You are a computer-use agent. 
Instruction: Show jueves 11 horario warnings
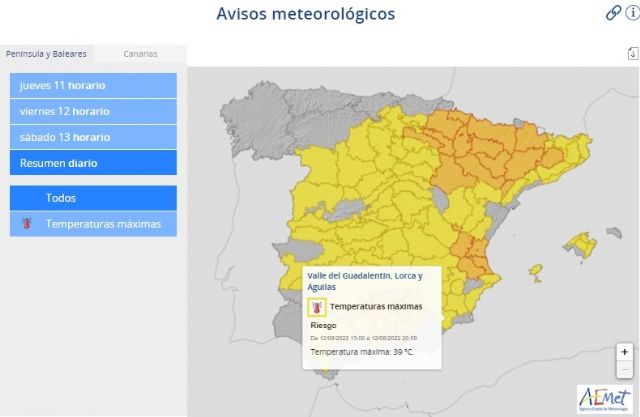(93, 85)
